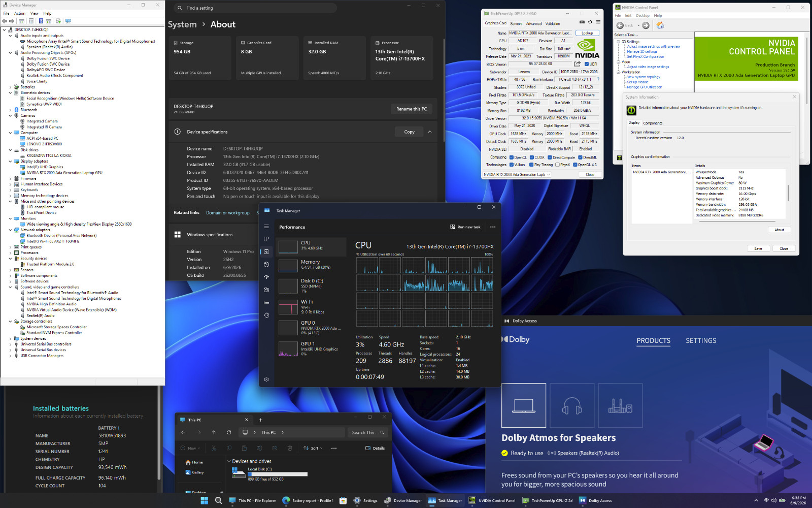Image resolution: width=812 pixels, height=508 pixels.
Task: Click taskbar search magnifier icon
Action: (x=219, y=500)
